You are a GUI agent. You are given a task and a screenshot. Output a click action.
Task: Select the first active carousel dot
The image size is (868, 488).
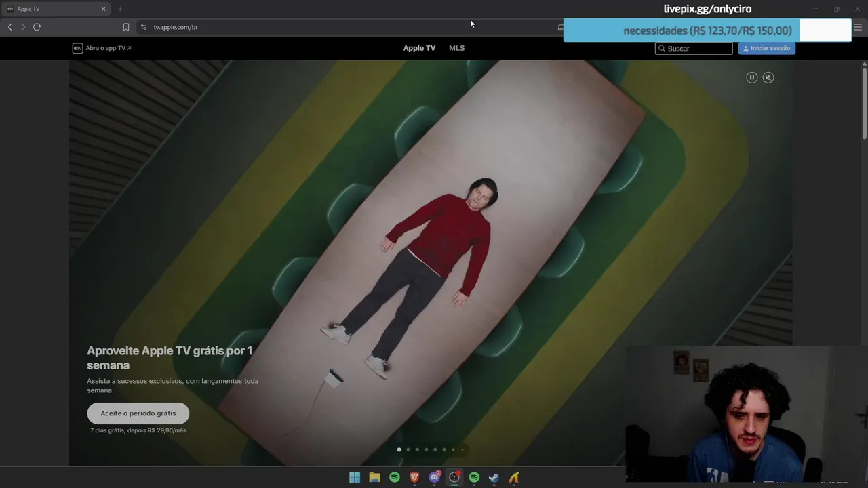coord(399,449)
